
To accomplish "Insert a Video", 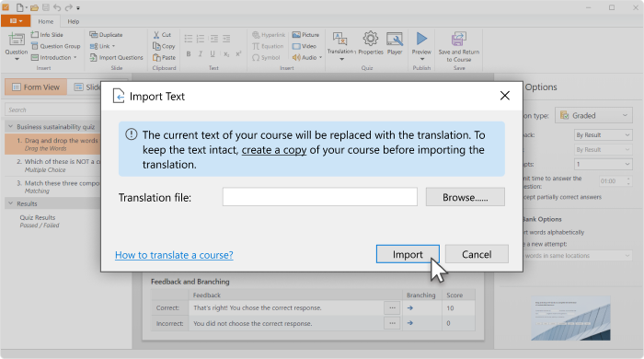I will [305, 46].
